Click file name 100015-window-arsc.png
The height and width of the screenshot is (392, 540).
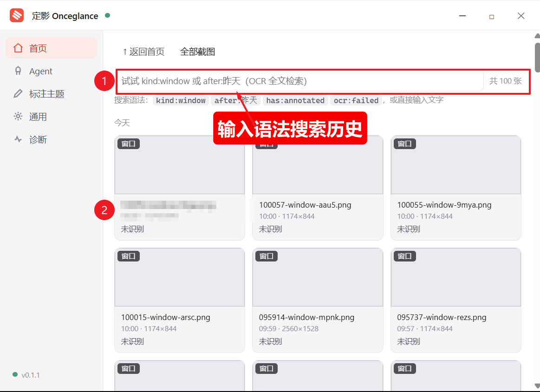pos(166,317)
